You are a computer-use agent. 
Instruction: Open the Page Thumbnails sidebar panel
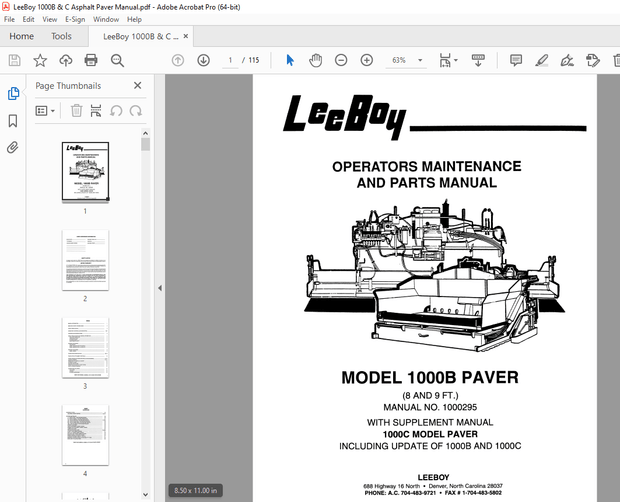(13, 93)
